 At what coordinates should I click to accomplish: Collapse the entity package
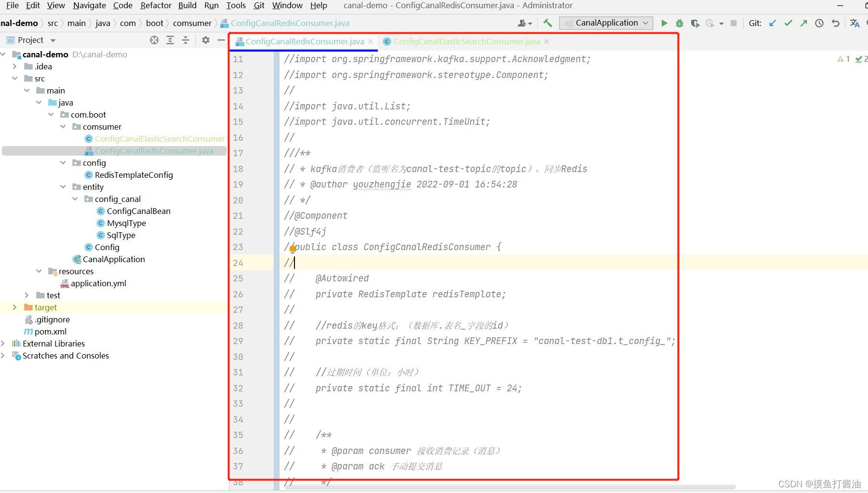pos(63,187)
